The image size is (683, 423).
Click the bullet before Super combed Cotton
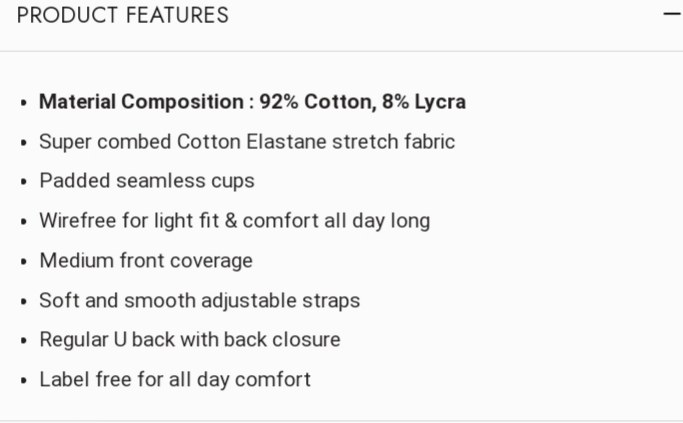[23, 143]
